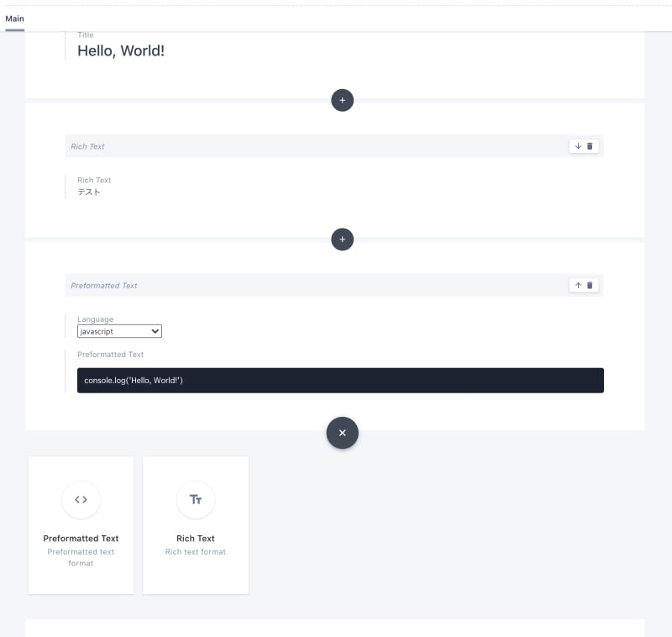Delete the Preformatted Text block via trash icon

(590, 285)
